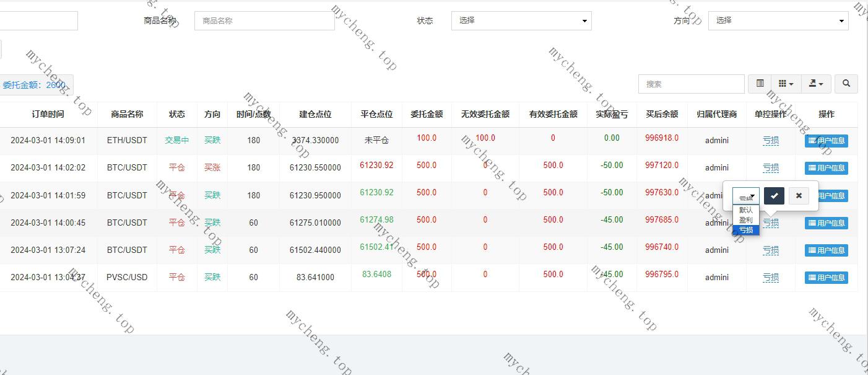Click the 委托金额: 2600 summary badge
Image resolution: width=868 pixels, height=375 pixels.
point(34,85)
